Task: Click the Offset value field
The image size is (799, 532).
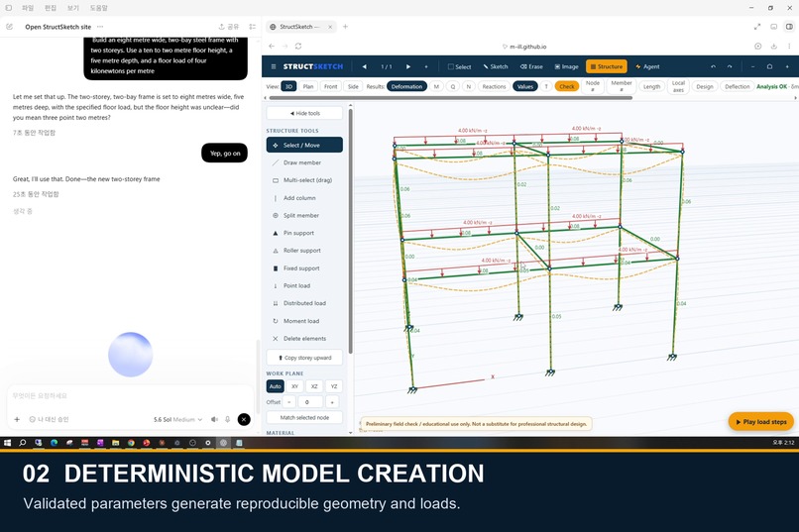Action: pyautogui.click(x=310, y=401)
